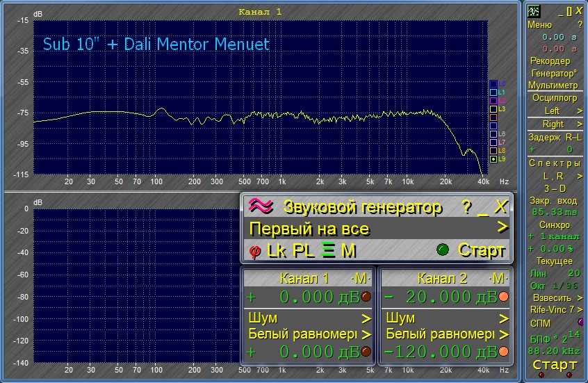Click the Закр. вход label

[x=553, y=201]
